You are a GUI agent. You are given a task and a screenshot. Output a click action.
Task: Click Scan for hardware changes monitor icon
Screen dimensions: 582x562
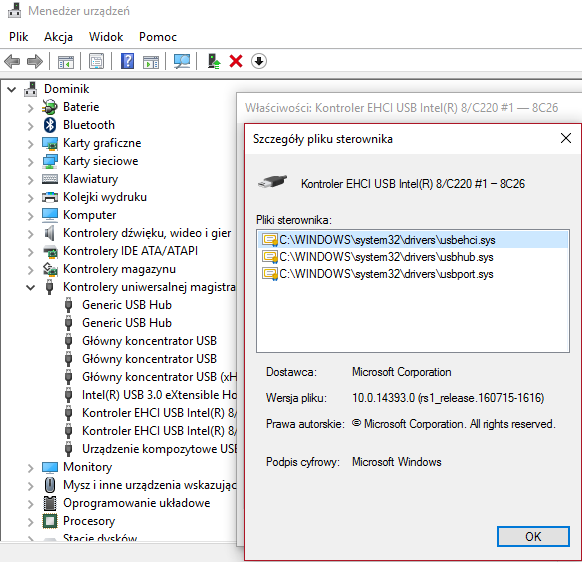(182, 61)
